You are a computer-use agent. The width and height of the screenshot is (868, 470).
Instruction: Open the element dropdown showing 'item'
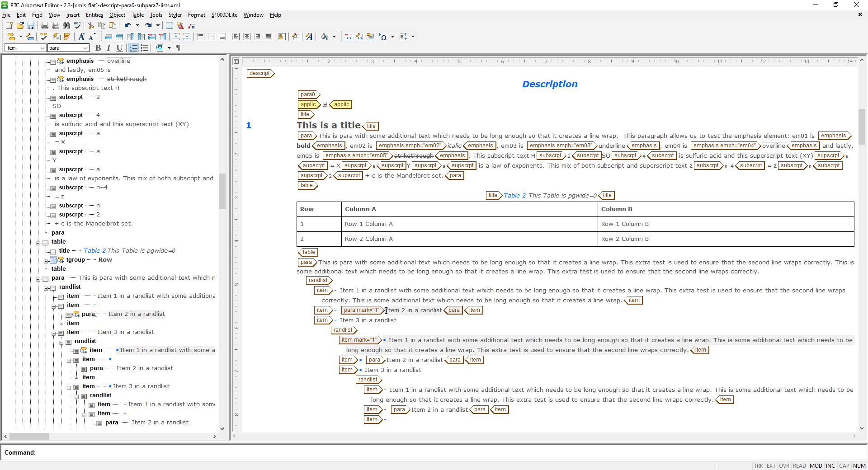[x=42, y=48]
